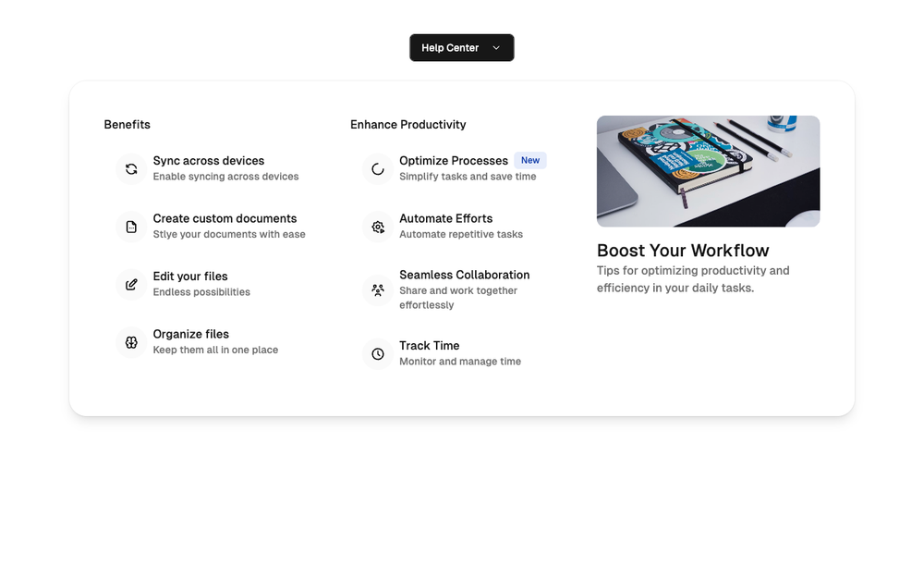Viewport: 924px width, 578px height.
Task: Select Edit your files item
Action: click(190, 276)
